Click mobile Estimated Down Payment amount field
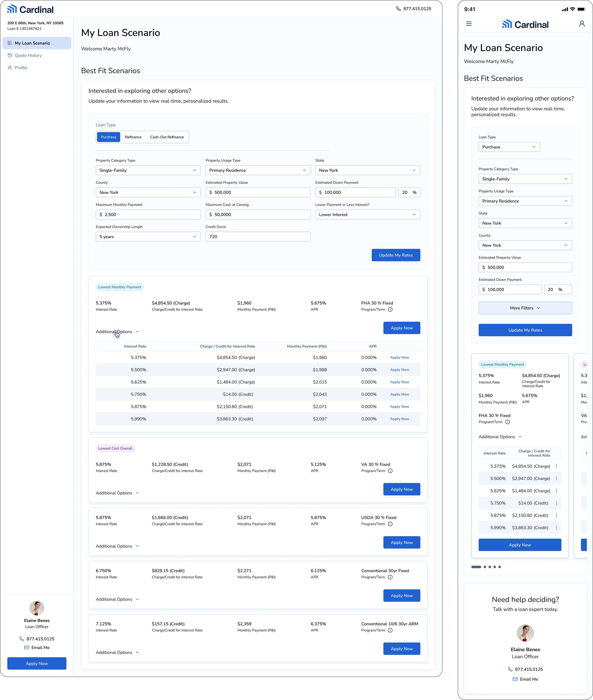This screenshot has width=593, height=700. tap(510, 289)
